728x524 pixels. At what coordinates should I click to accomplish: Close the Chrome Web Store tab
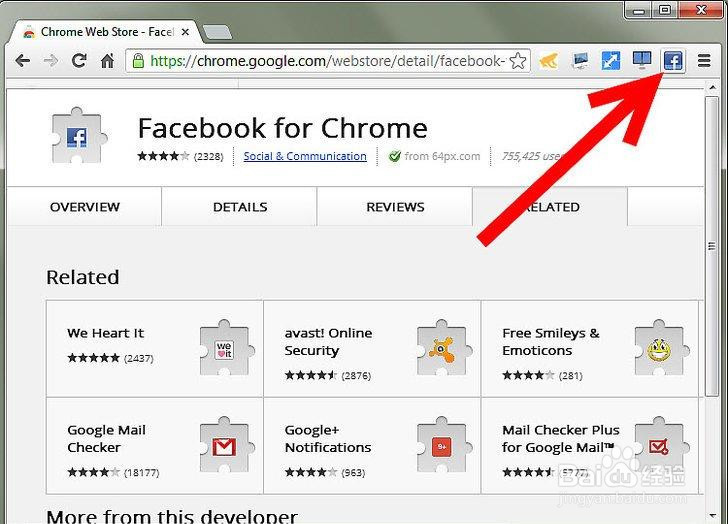point(185,32)
